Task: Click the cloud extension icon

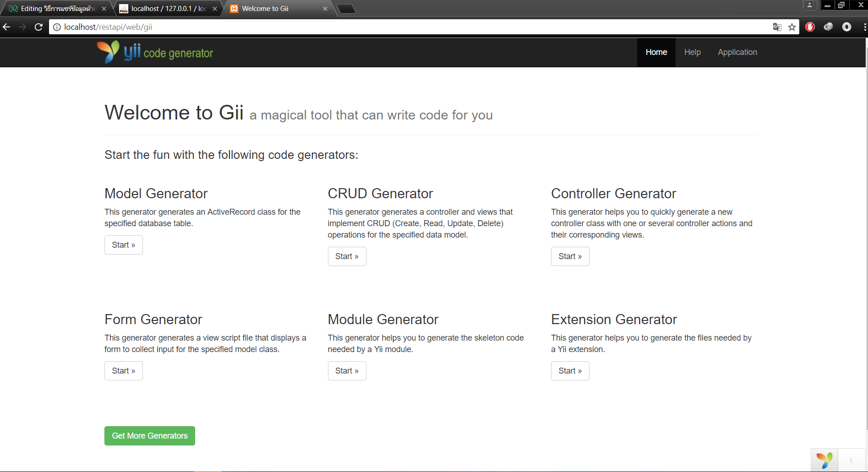Action: click(x=828, y=27)
